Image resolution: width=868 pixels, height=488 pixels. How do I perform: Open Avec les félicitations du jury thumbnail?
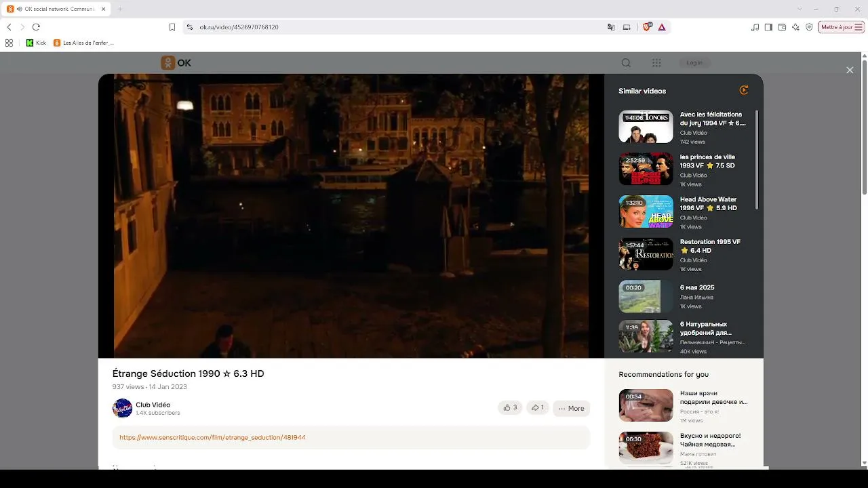pyautogui.click(x=646, y=127)
